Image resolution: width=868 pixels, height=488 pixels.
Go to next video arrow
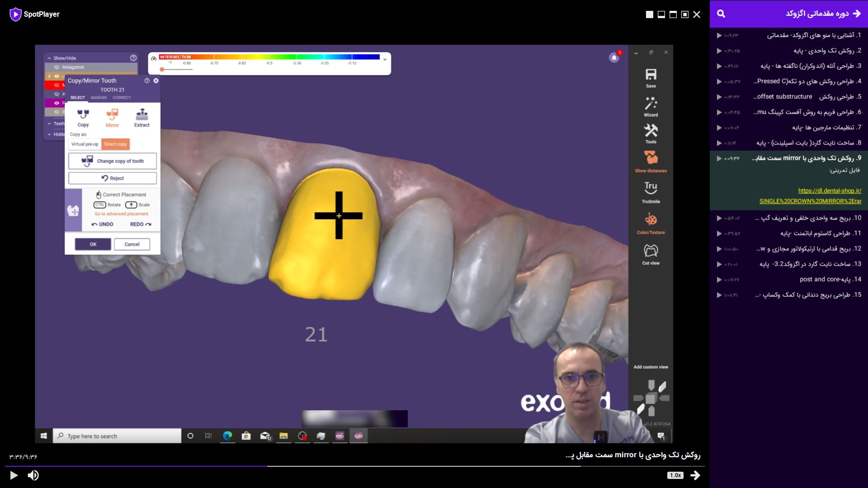click(695, 475)
